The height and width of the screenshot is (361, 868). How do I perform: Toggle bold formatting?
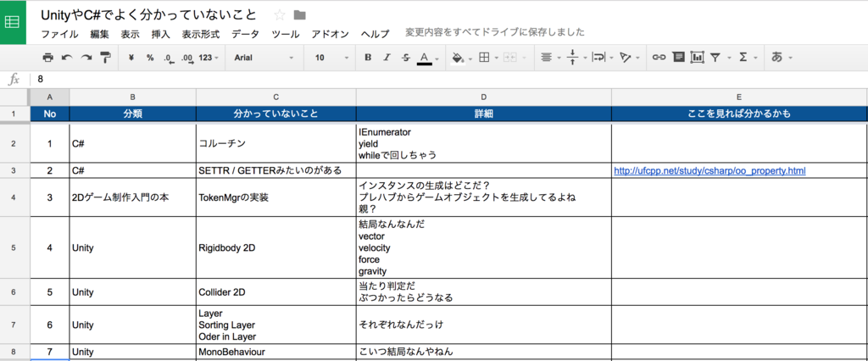[x=368, y=57]
